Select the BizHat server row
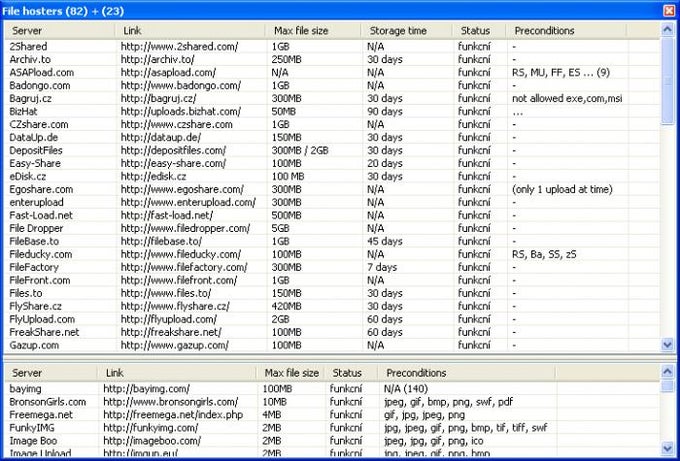Screen dimensions: 680x461 (x=332, y=111)
